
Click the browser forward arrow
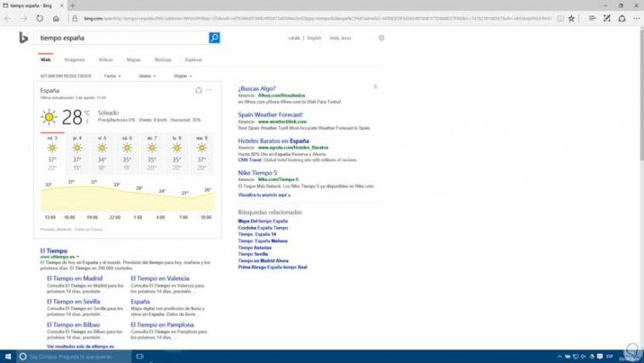click(x=24, y=19)
